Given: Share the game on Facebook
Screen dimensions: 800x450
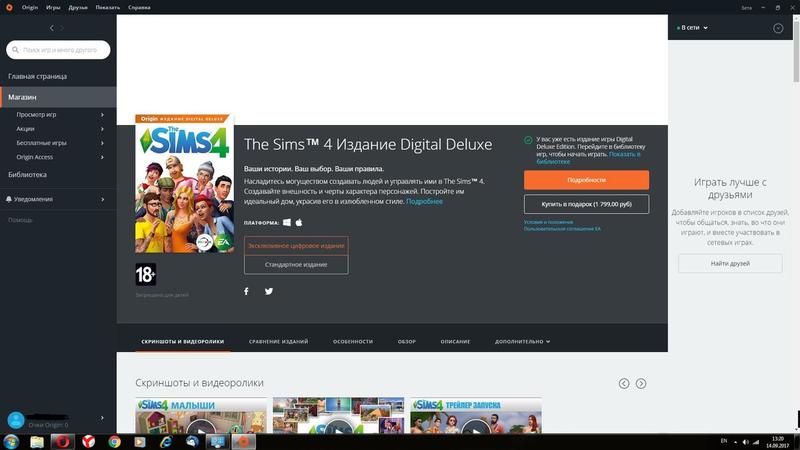Looking at the screenshot, I should pos(246,291).
